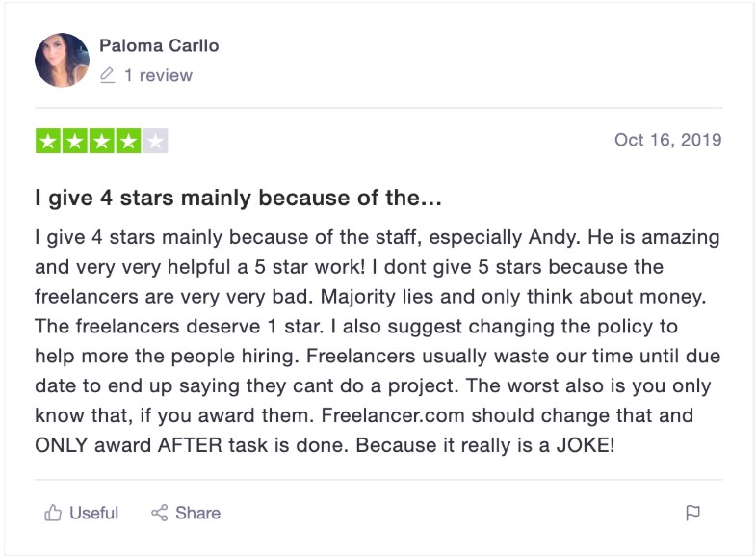Click the word 'Freelancer.com' in the review
756x558 pixels.
393,415
